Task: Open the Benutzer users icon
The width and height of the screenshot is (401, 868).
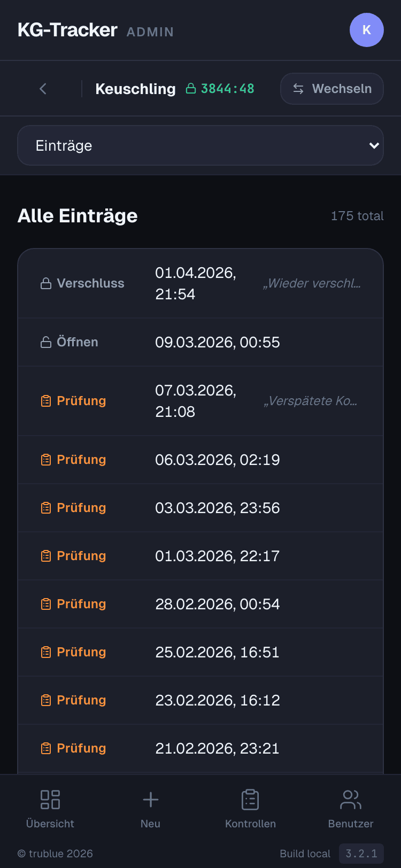Action: click(x=351, y=800)
